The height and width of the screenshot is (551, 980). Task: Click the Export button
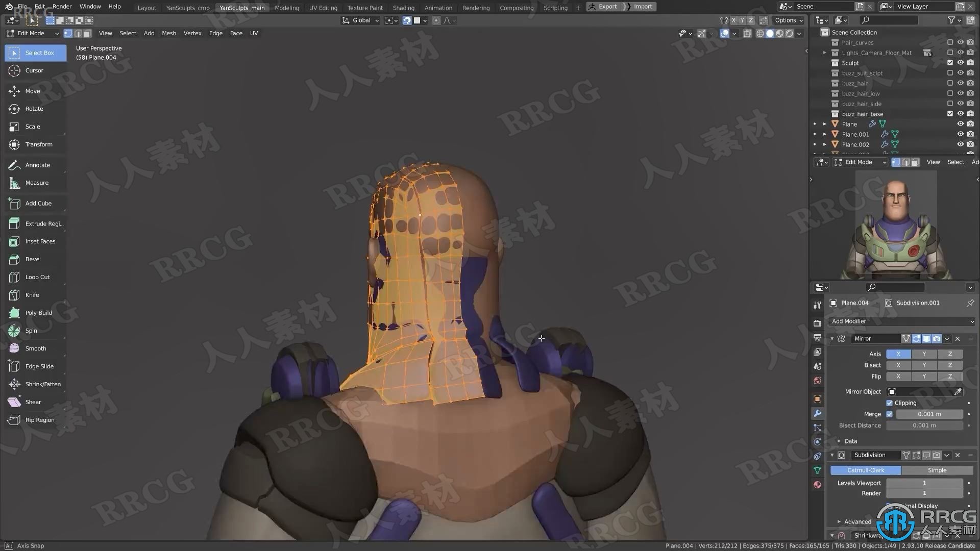pyautogui.click(x=603, y=7)
